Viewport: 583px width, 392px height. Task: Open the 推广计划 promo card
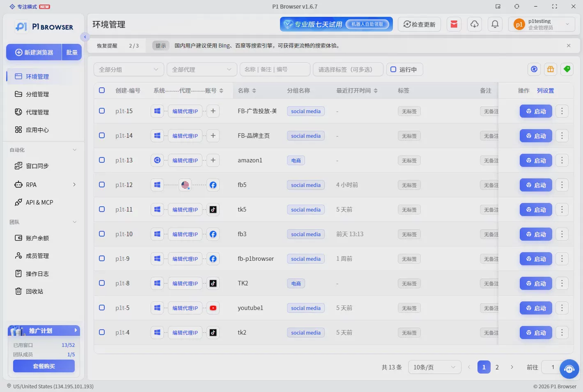[x=44, y=330]
